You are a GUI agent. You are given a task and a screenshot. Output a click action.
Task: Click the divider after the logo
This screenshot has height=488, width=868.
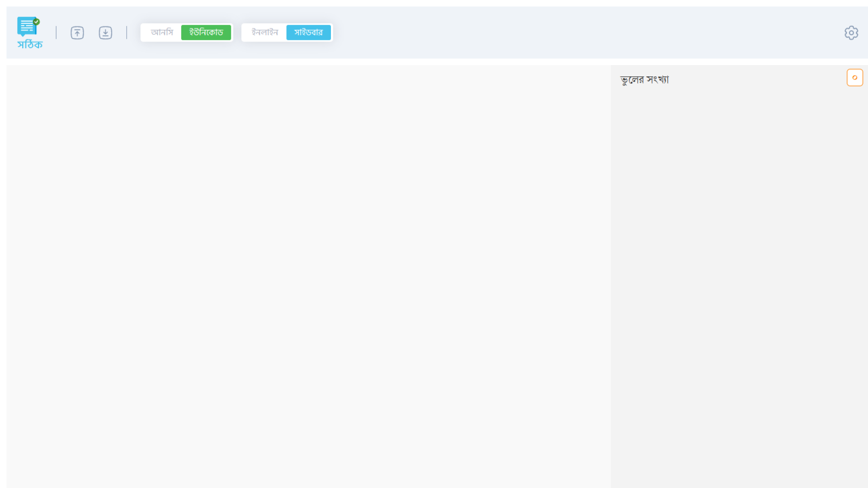pyautogui.click(x=56, y=33)
